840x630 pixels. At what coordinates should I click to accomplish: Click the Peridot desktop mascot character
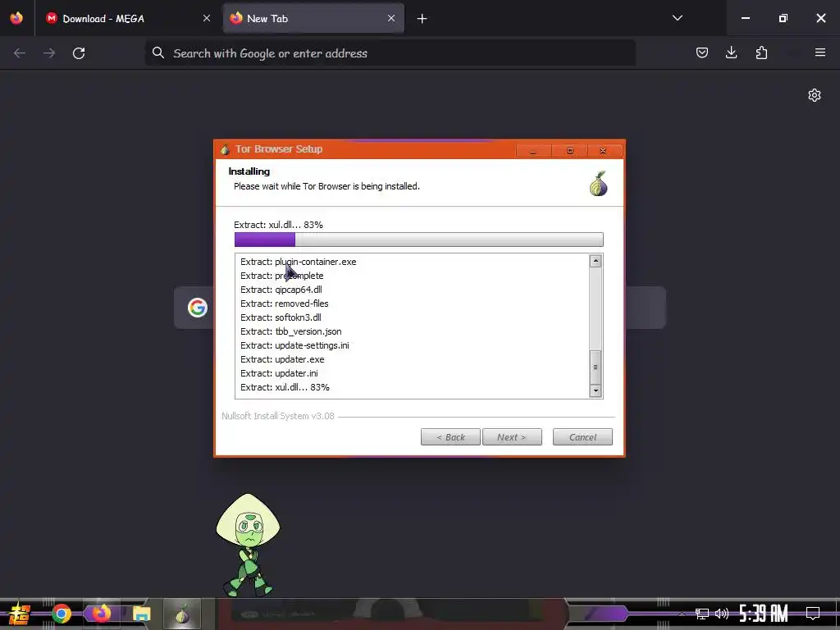tap(248, 545)
